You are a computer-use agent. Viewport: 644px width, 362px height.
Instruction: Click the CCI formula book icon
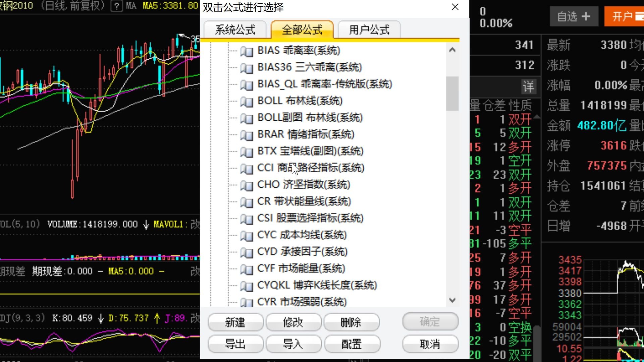247,169
